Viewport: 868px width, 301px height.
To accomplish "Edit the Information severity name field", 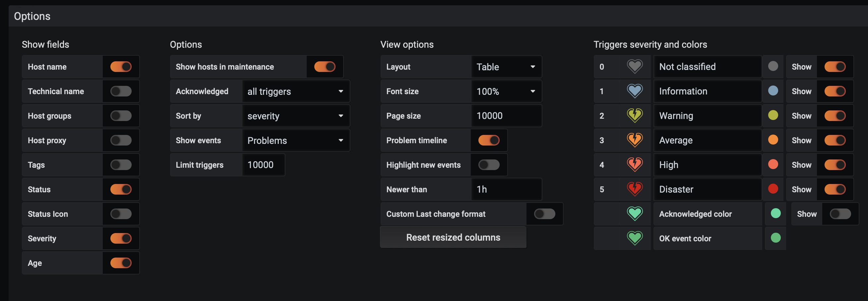I will click(708, 91).
